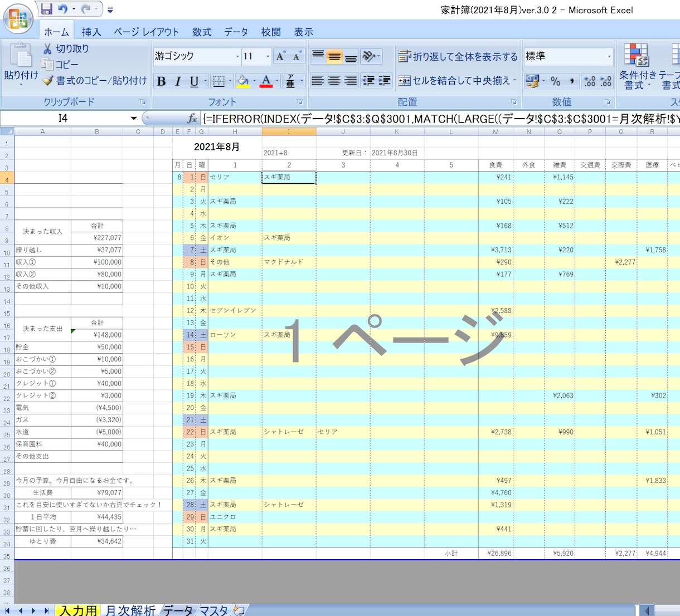Copy selection with コピー
The height and width of the screenshot is (616, 680).
click(x=60, y=65)
